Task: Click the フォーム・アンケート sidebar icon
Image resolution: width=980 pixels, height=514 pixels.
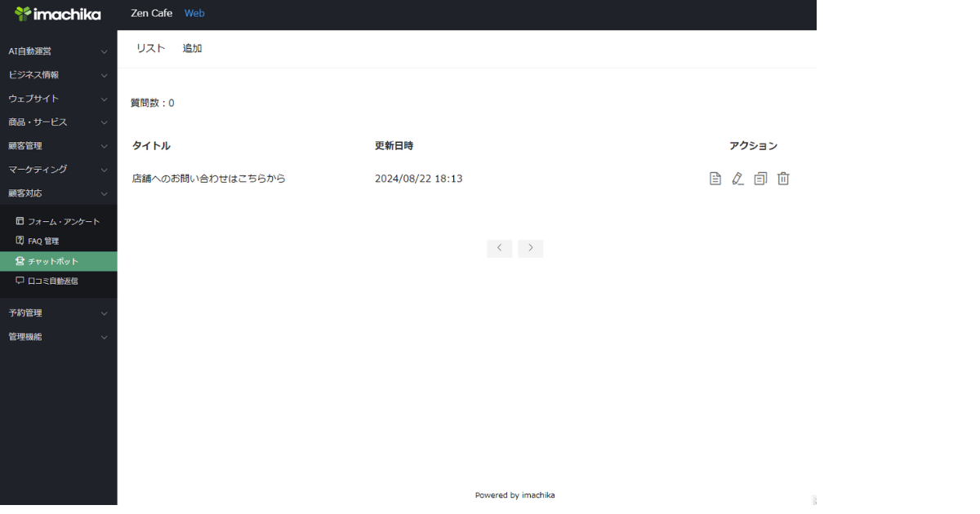Action: click(20, 221)
